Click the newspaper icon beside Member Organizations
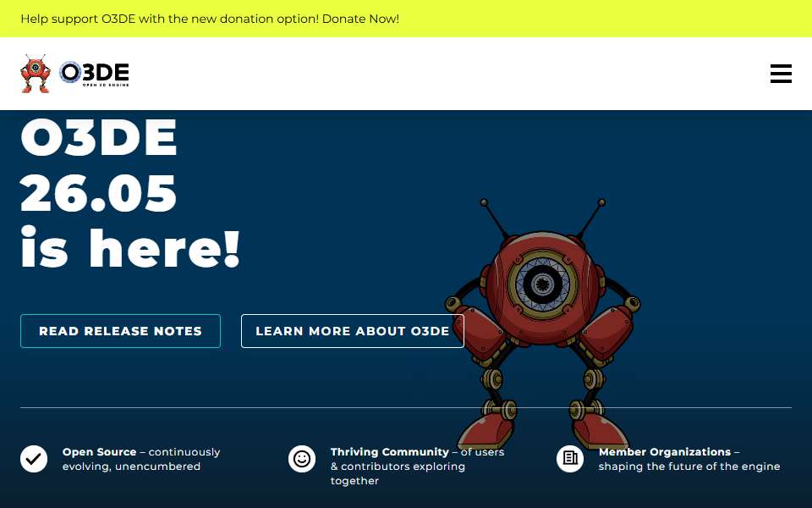The image size is (812, 508). point(570,459)
